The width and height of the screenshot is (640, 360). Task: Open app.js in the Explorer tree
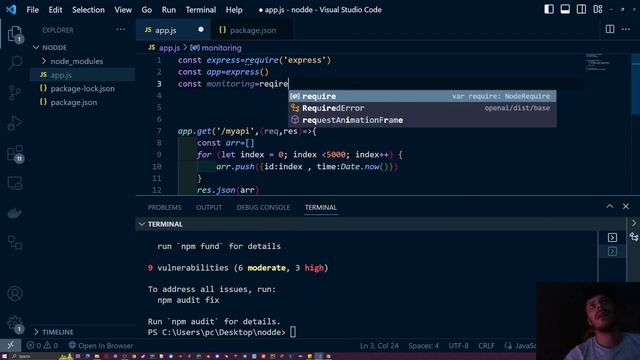click(82, 75)
